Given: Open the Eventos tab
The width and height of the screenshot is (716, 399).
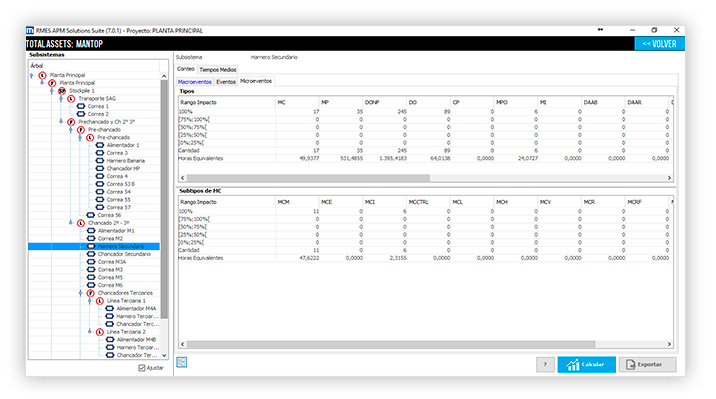Looking at the screenshot, I should [x=226, y=82].
